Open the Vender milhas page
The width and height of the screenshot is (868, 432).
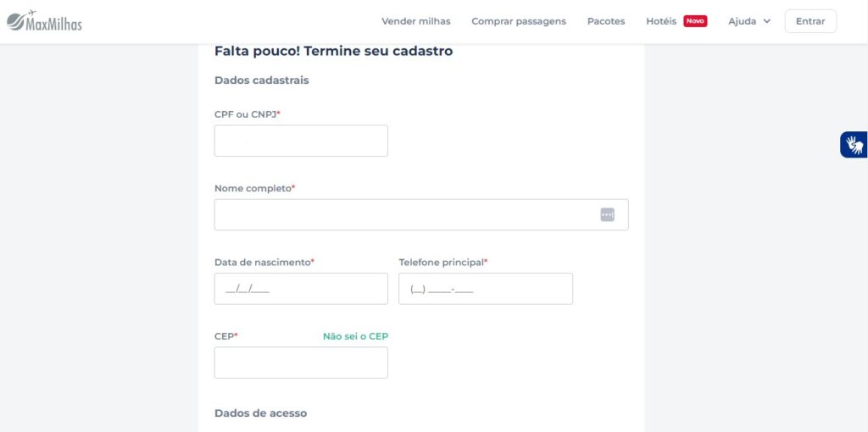pyautogui.click(x=416, y=21)
